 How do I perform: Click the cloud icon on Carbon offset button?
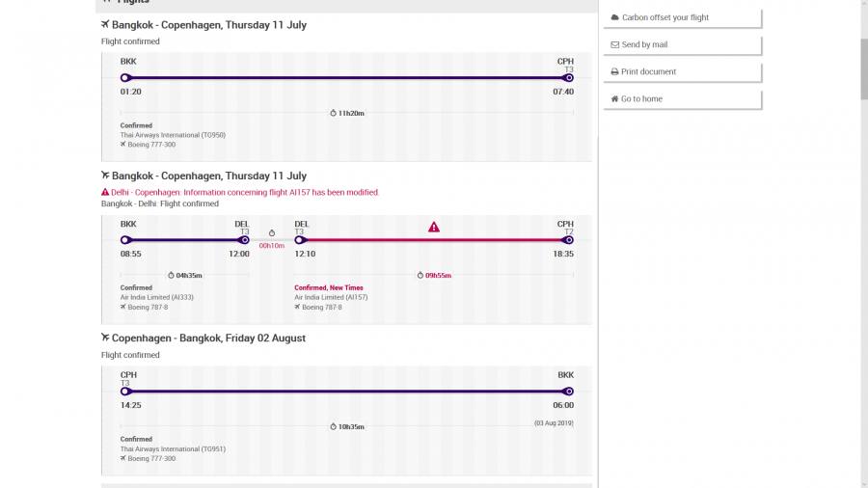pos(615,17)
